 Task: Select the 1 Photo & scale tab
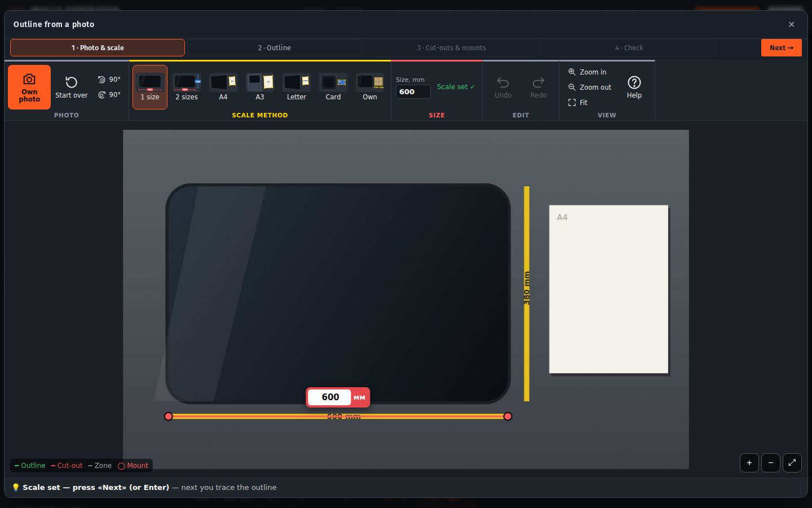98,48
